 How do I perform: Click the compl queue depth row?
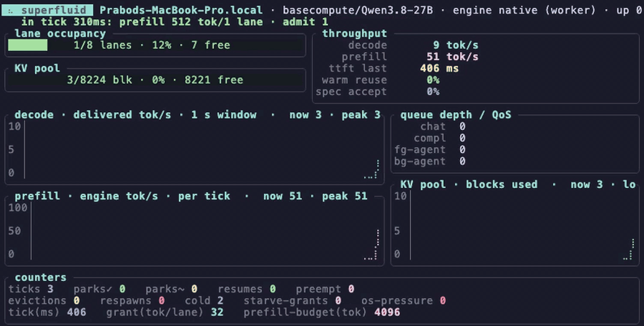[x=440, y=138]
